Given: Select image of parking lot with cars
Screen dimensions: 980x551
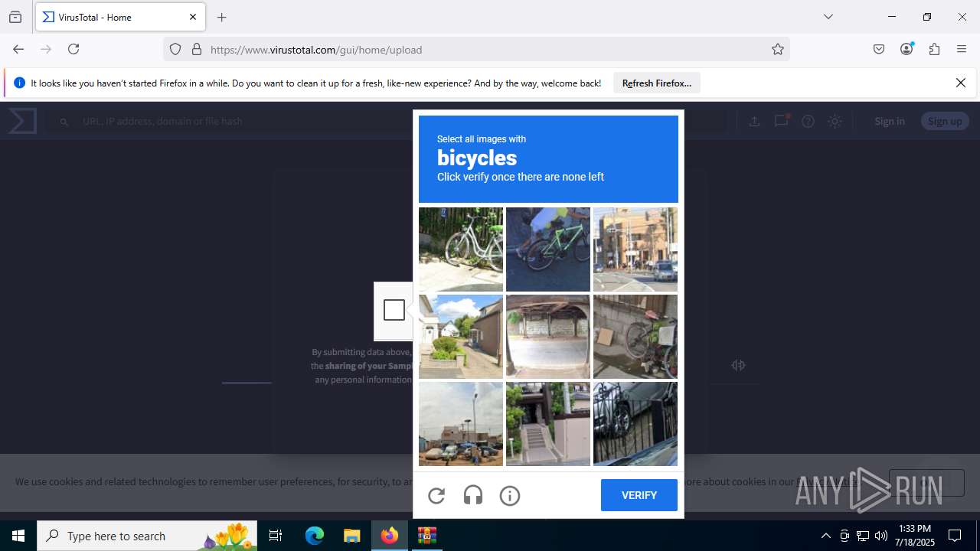Looking at the screenshot, I should 461,424.
